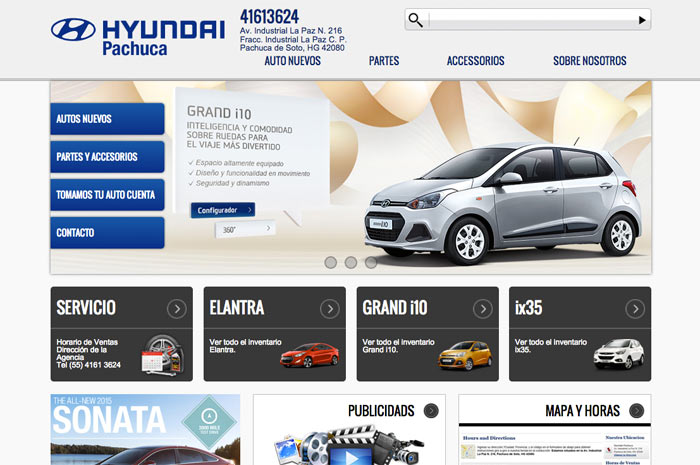Click the Hyundai logo emblem
This screenshot has height=465, width=700.
[73, 29]
